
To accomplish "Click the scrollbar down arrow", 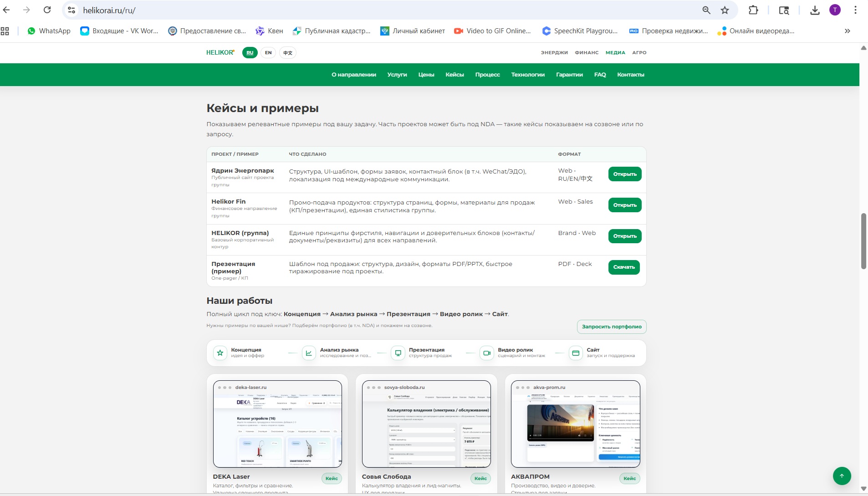I will [x=863, y=489].
